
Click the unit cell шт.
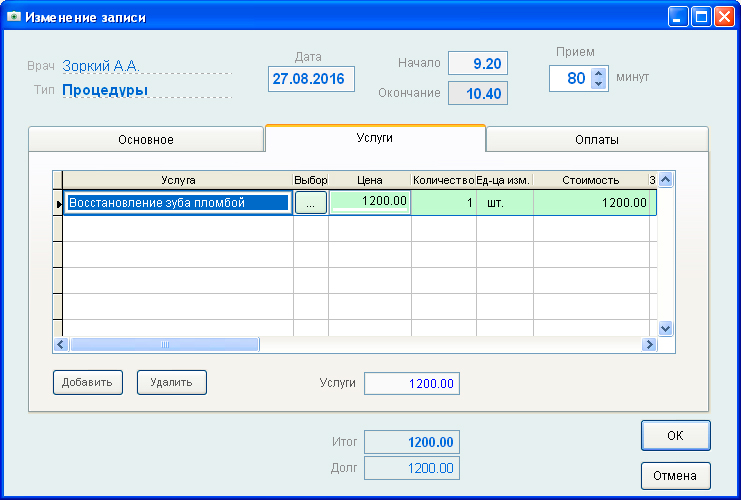(505, 203)
